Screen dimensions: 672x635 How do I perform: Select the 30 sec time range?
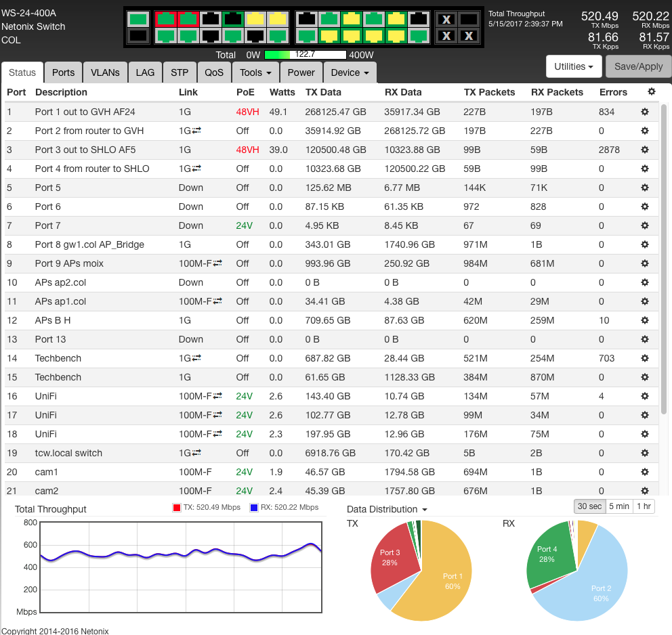[589, 506]
